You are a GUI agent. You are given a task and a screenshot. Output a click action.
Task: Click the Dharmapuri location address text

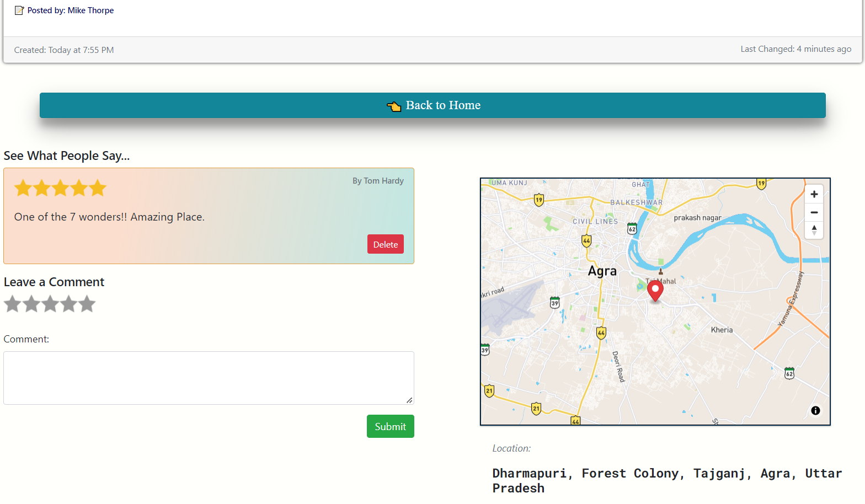tap(667, 481)
